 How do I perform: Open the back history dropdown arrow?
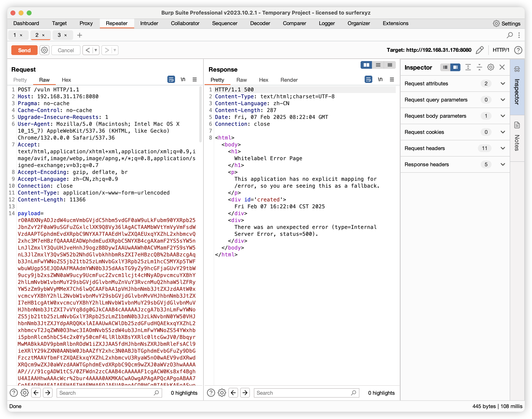point(96,50)
